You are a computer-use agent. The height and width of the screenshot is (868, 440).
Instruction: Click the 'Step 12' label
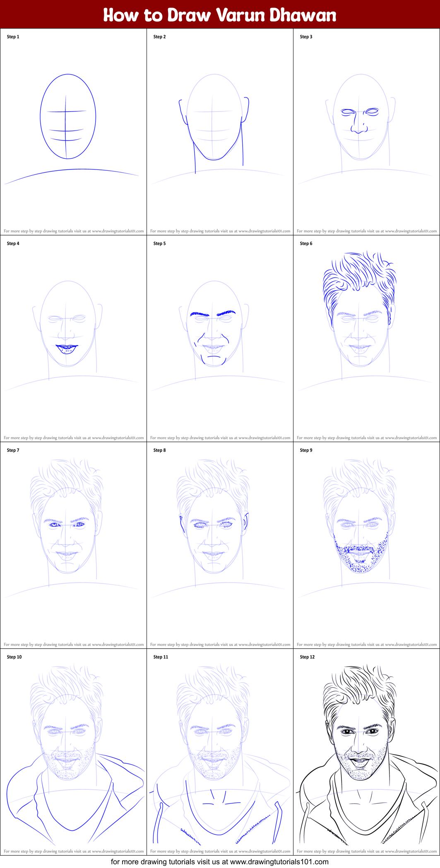point(308,657)
